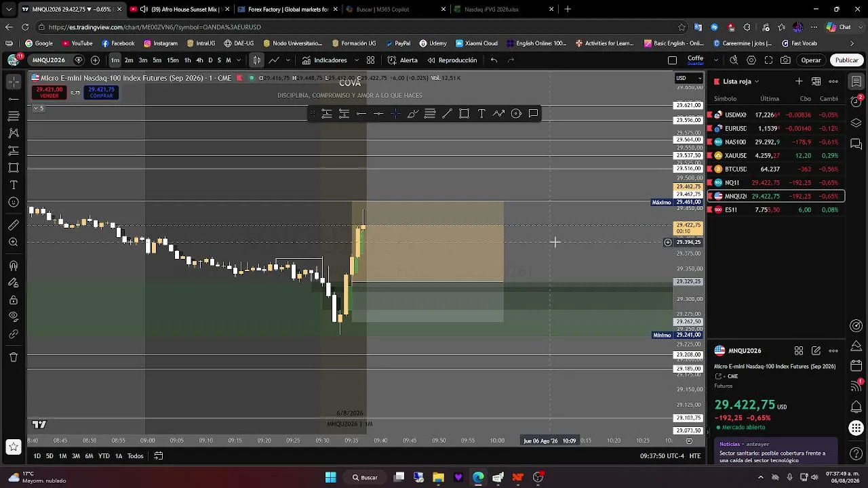The image size is (868, 488).
Task: Toggle magnet mode in left sidebar
Action: click(x=14, y=266)
